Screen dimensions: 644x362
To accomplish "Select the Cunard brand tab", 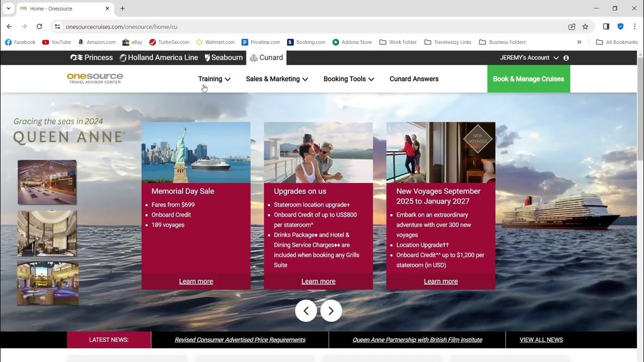I will tap(266, 57).
